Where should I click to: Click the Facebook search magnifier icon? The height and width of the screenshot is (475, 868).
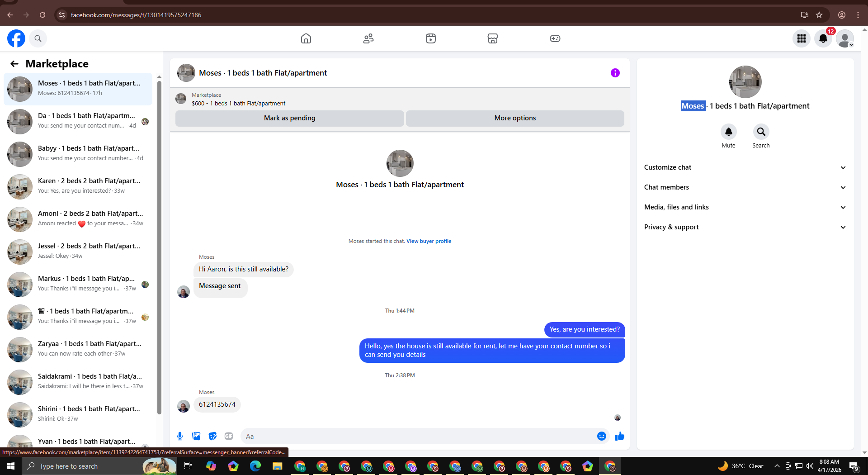(x=38, y=38)
